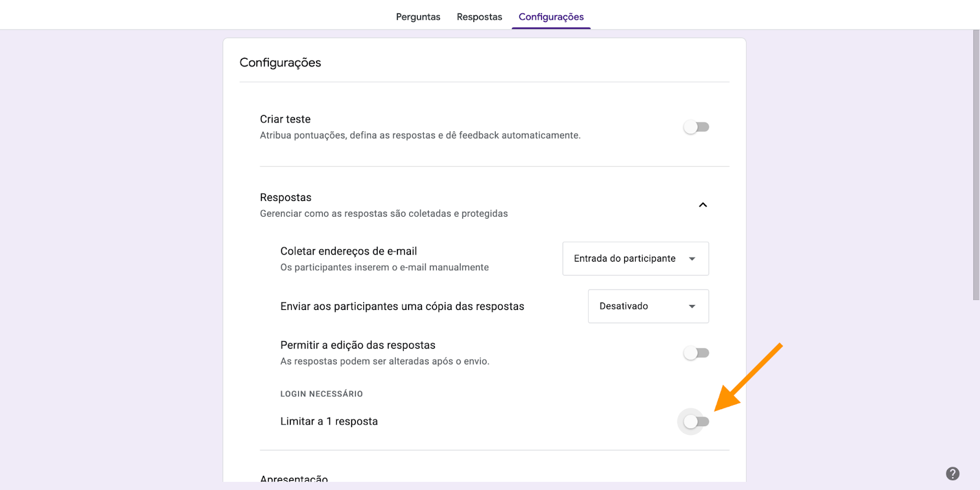
Task: Expand the Desativado dropdown
Action: (x=648, y=306)
